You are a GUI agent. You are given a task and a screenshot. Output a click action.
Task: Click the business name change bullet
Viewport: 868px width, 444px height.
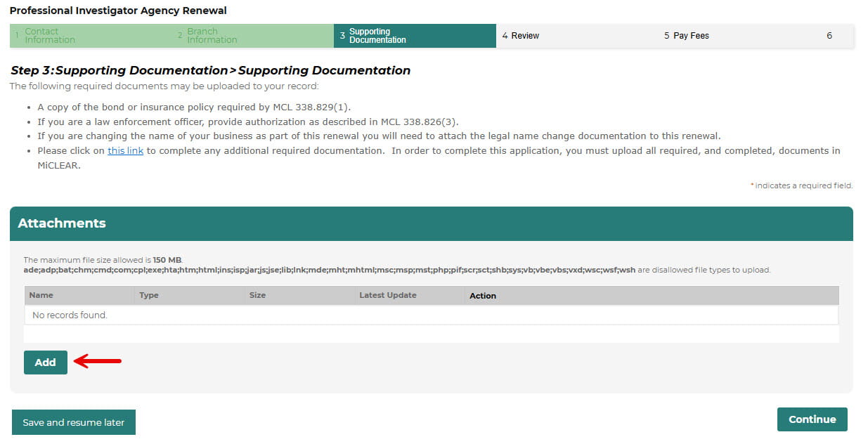379,136
